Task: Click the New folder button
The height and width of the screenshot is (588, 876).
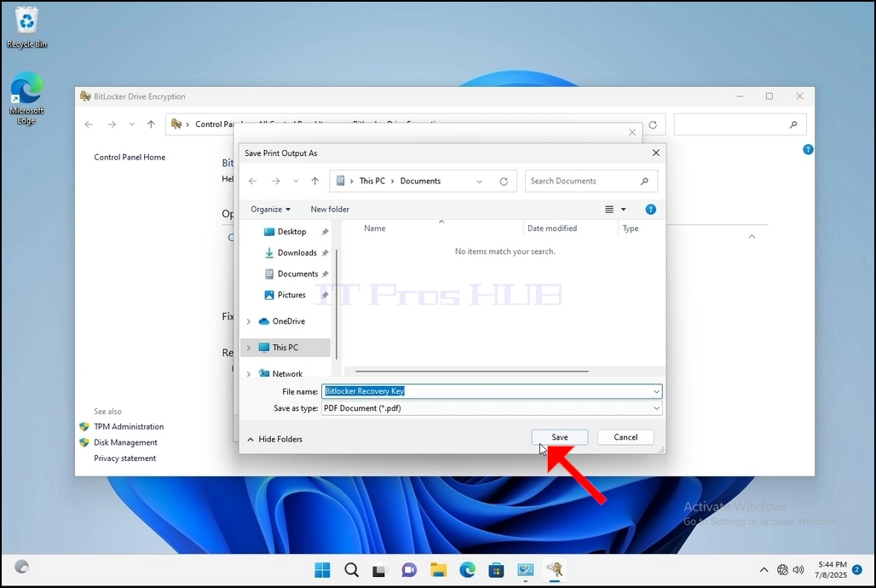Action: click(x=330, y=209)
